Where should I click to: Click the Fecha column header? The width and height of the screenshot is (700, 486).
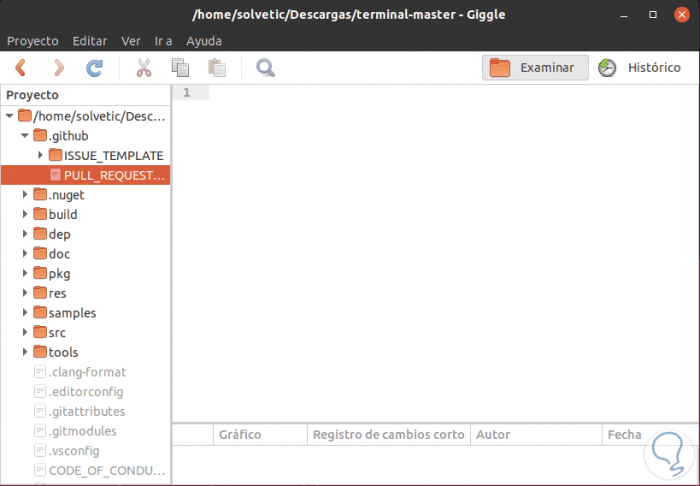[x=650, y=435]
